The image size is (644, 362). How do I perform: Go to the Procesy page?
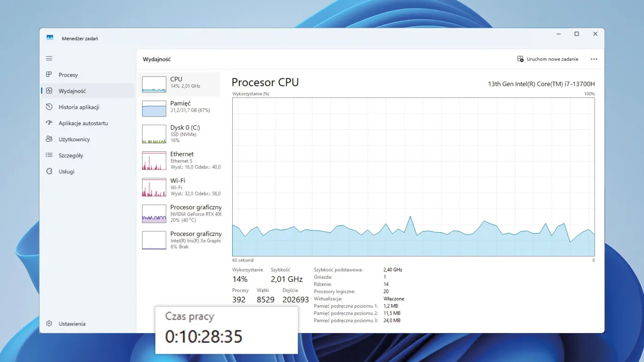pos(68,75)
